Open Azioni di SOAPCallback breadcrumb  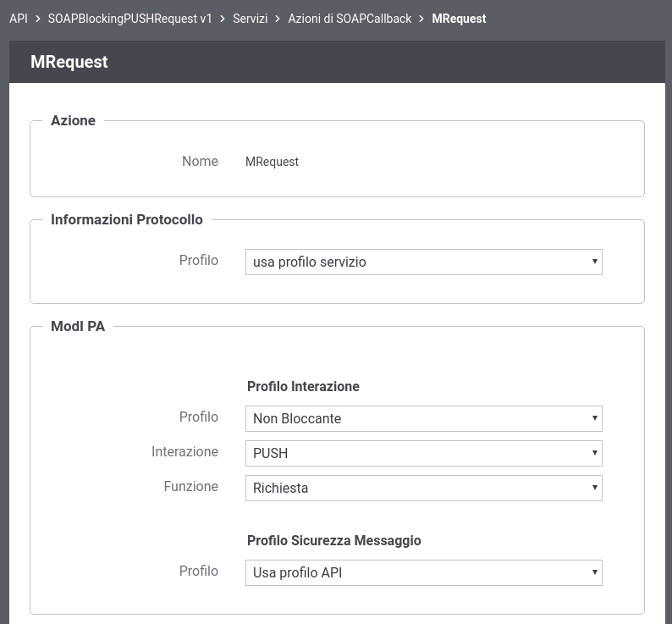pyautogui.click(x=350, y=19)
